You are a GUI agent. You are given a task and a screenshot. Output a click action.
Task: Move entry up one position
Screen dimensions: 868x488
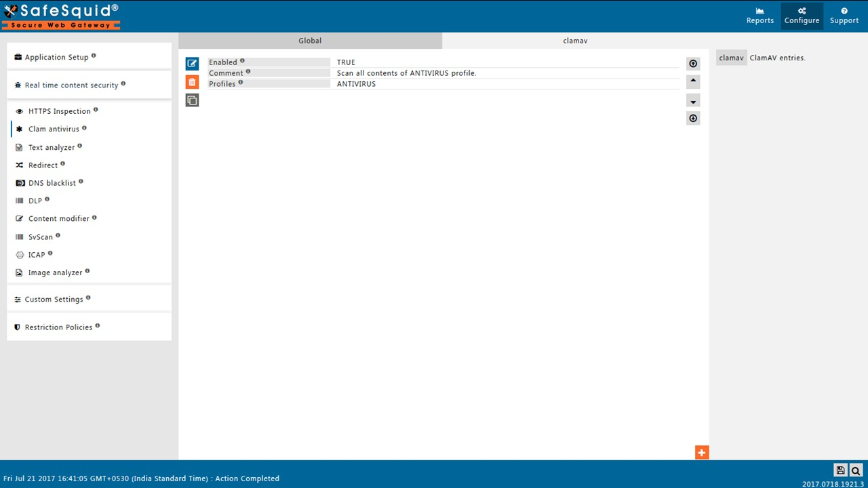[693, 81]
